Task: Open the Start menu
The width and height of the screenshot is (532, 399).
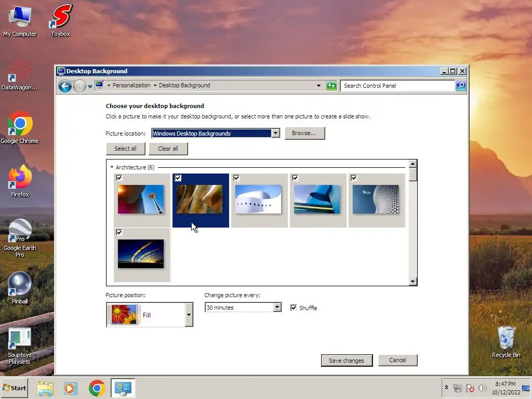Action: (14, 388)
